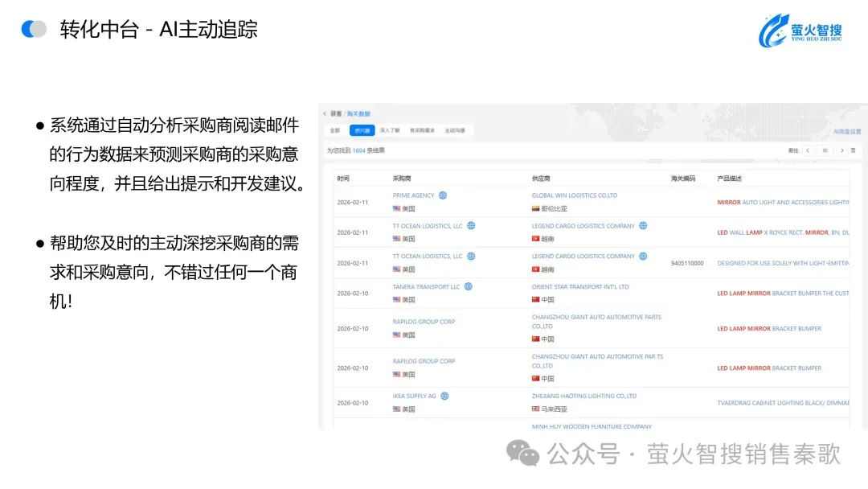Open RAPILOG GROUP CORP in first CHANGZHOU row
This screenshot has height=489, width=868.
(424, 322)
